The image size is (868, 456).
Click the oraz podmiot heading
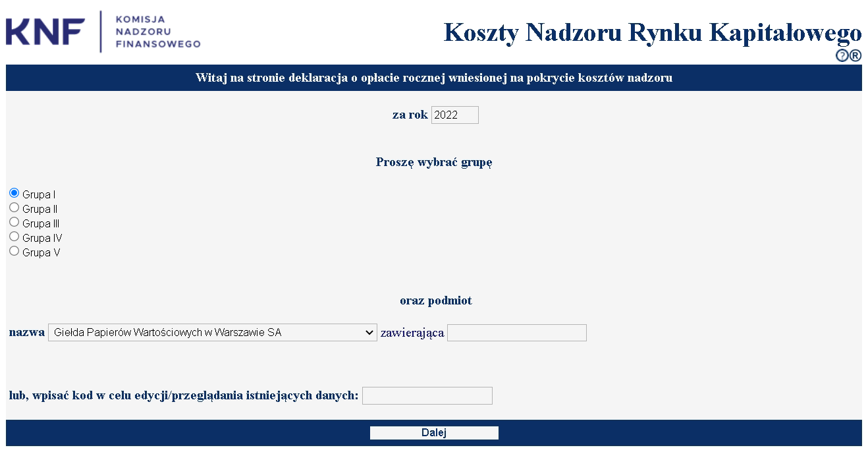(435, 301)
